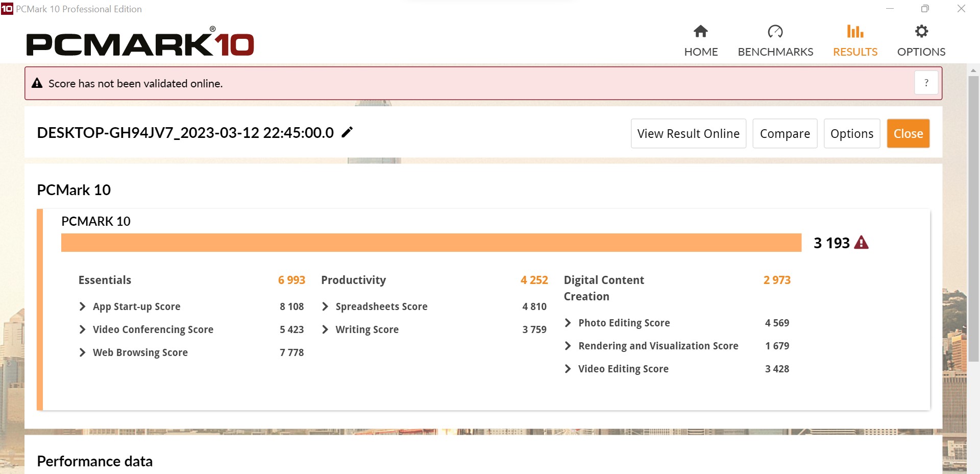Click 'Score has not been validated online' message
Screen dimensions: 980x474
(135, 83)
